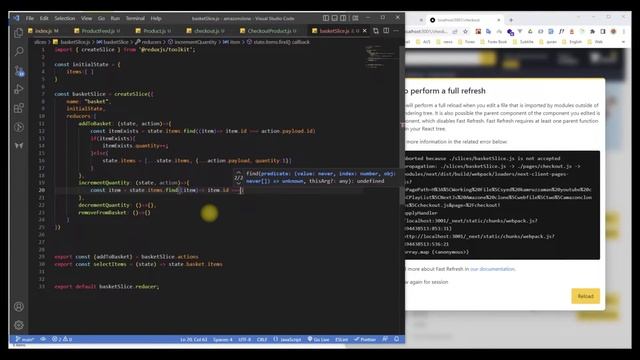Switch to the ProductFeed.js tab
This screenshot has height=360, width=640.
point(97,31)
